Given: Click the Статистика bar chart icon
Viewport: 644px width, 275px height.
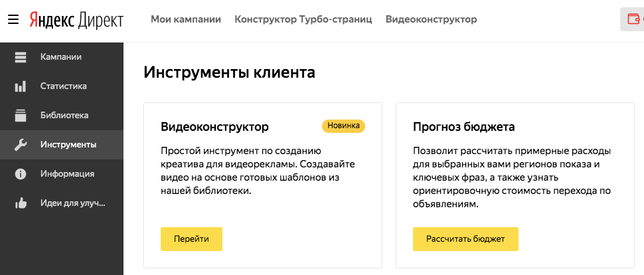Looking at the screenshot, I should pos(21,86).
